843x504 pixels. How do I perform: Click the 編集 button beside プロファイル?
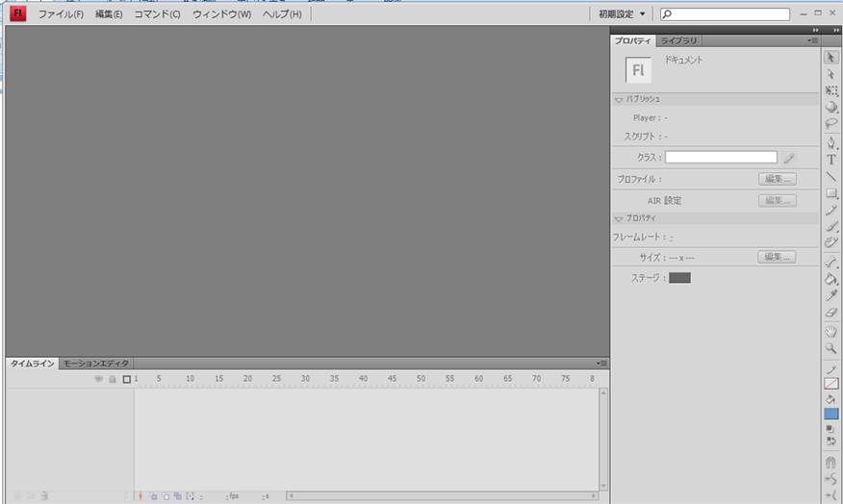click(777, 179)
